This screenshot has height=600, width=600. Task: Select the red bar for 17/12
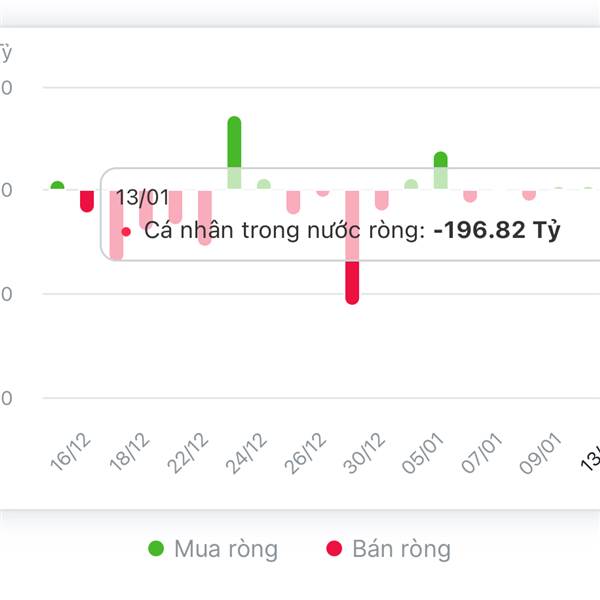(87, 201)
